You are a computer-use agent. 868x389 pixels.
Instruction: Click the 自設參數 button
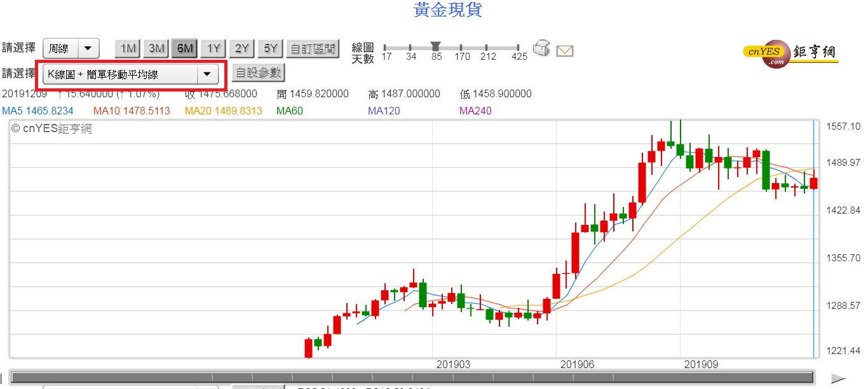click(258, 72)
